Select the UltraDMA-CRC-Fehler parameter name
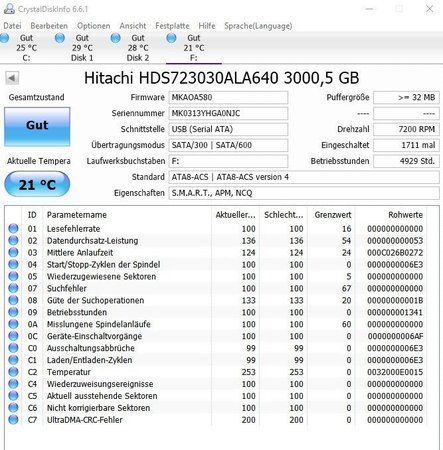Viewport: 443px width, 450px height. tap(84, 420)
